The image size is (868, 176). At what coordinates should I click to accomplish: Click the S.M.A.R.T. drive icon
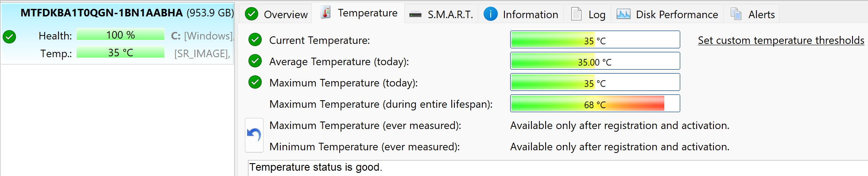pos(415,15)
